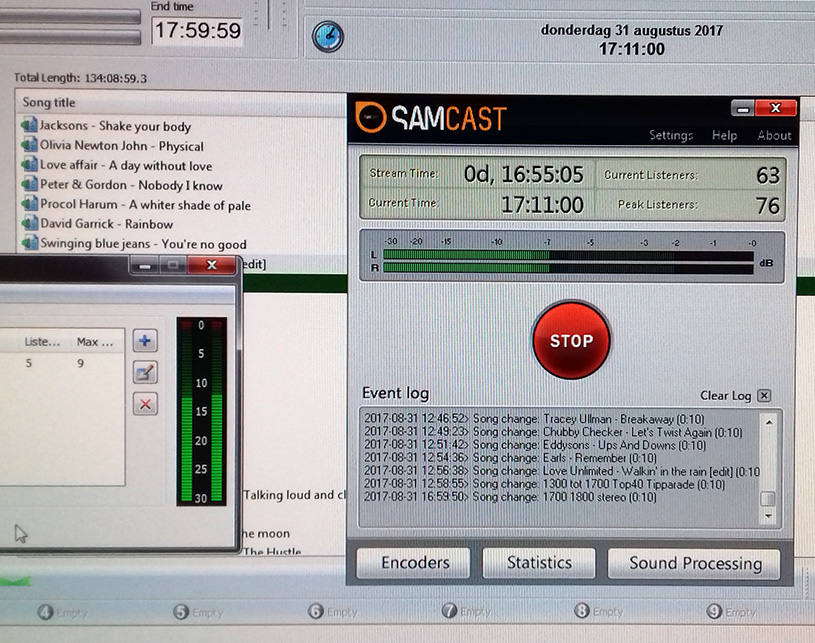The height and width of the screenshot is (643, 815).
Task: Click the End time field
Action: pos(197,30)
